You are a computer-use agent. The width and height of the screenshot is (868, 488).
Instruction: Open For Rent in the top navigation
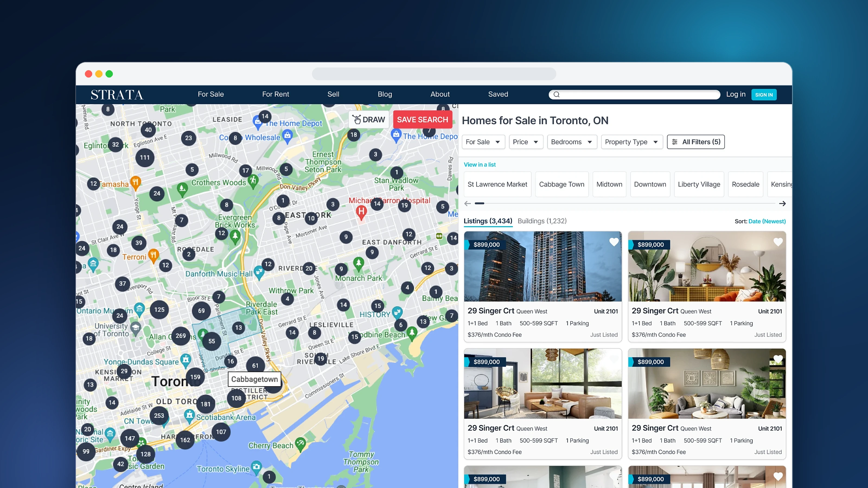click(276, 94)
